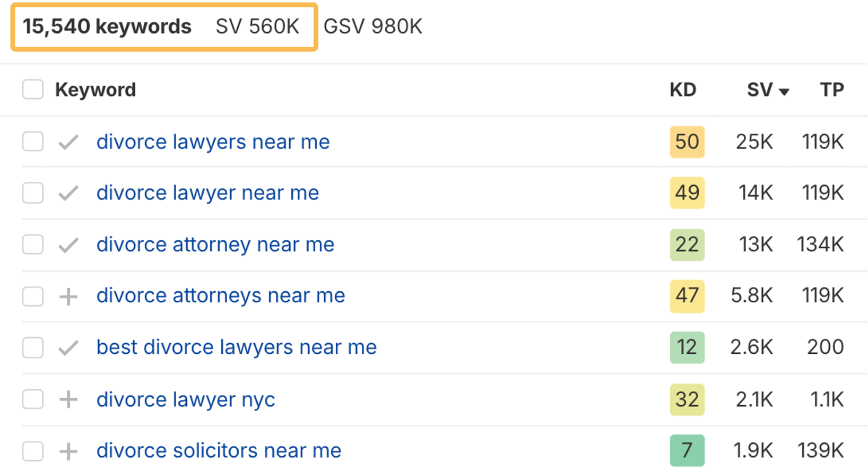Add divorce lawyer nyc using plus icon
868x471 pixels.
(68, 399)
